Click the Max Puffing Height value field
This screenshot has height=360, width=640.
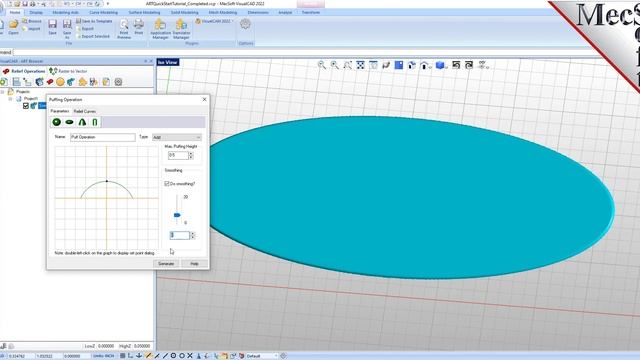click(x=178, y=155)
